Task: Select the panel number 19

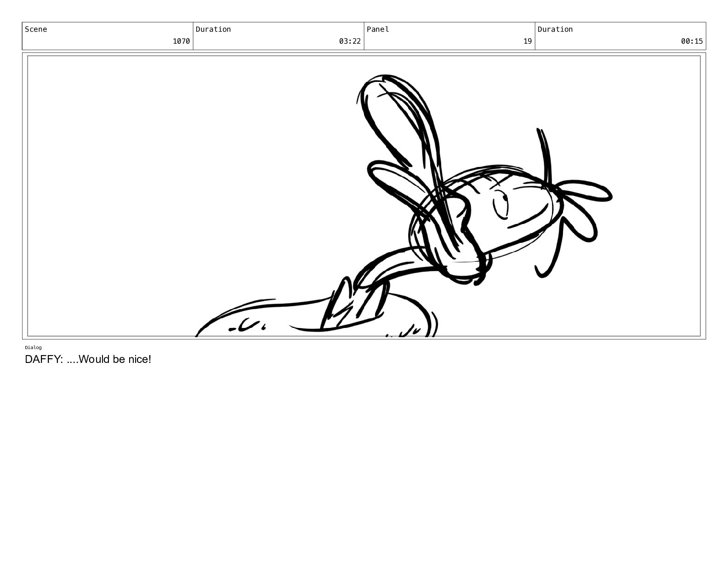Action: click(x=527, y=41)
